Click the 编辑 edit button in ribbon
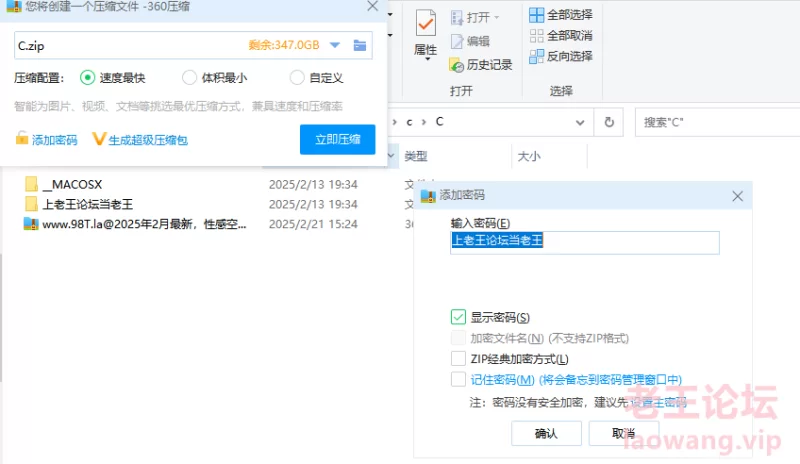This screenshot has width=800, height=464. tap(470, 41)
